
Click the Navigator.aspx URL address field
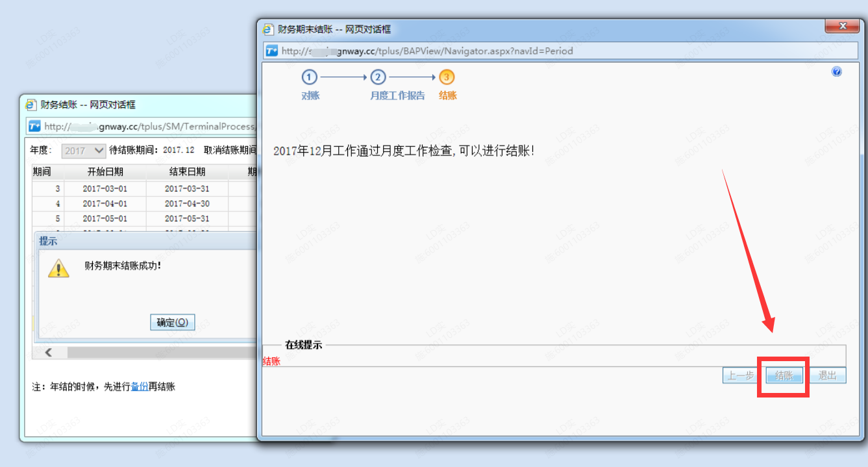(562, 51)
